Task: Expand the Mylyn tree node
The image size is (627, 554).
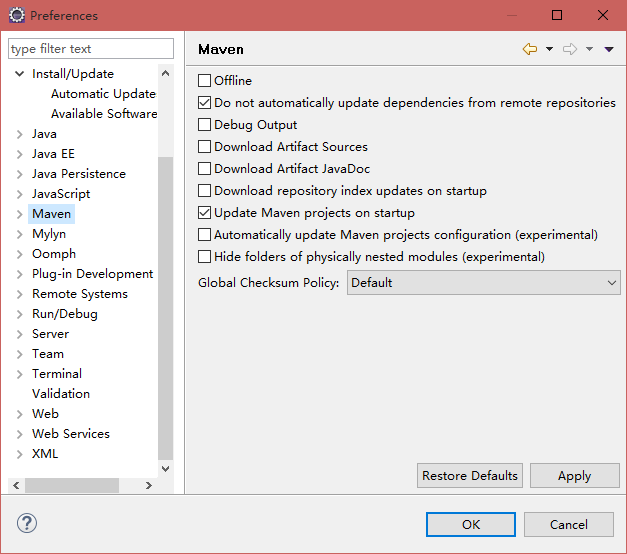Action: coord(19,234)
